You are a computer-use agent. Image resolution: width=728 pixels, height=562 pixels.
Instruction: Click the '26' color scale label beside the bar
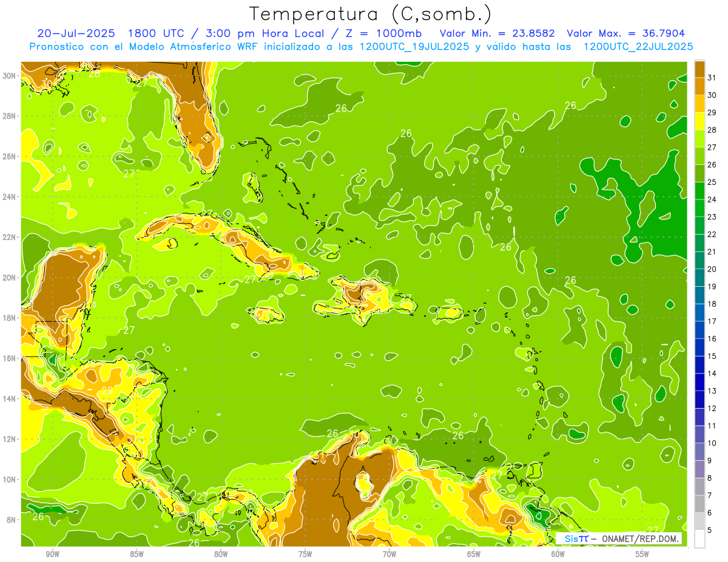click(x=712, y=165)
